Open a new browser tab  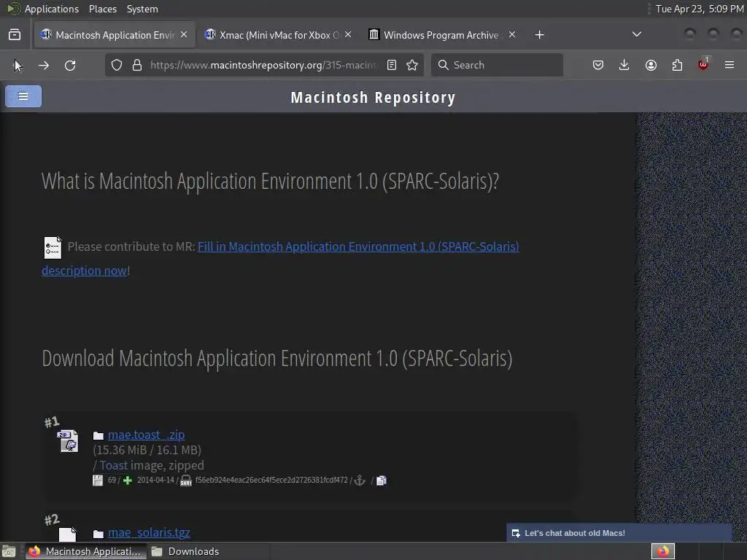tap(539, 35)
